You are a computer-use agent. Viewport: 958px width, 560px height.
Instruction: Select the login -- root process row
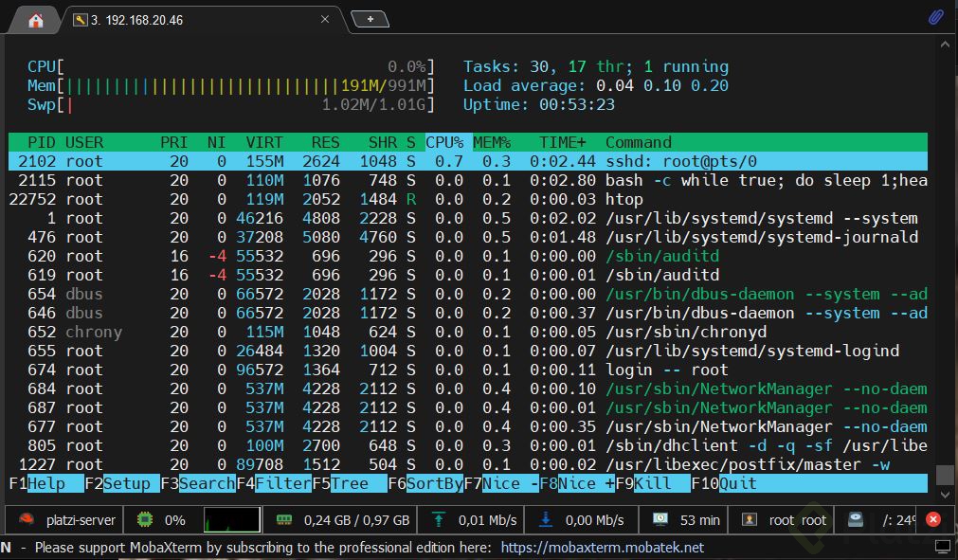pos(468,370)
